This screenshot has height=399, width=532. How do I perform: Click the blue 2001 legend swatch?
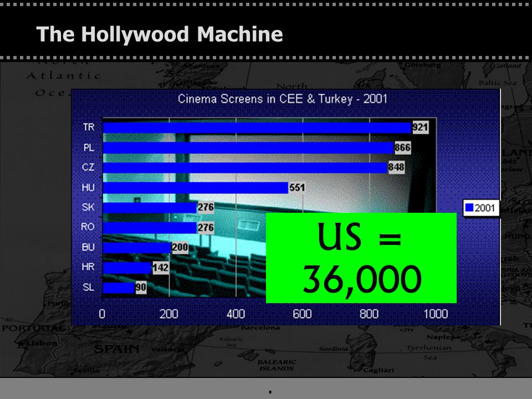[x=469, y=208]
